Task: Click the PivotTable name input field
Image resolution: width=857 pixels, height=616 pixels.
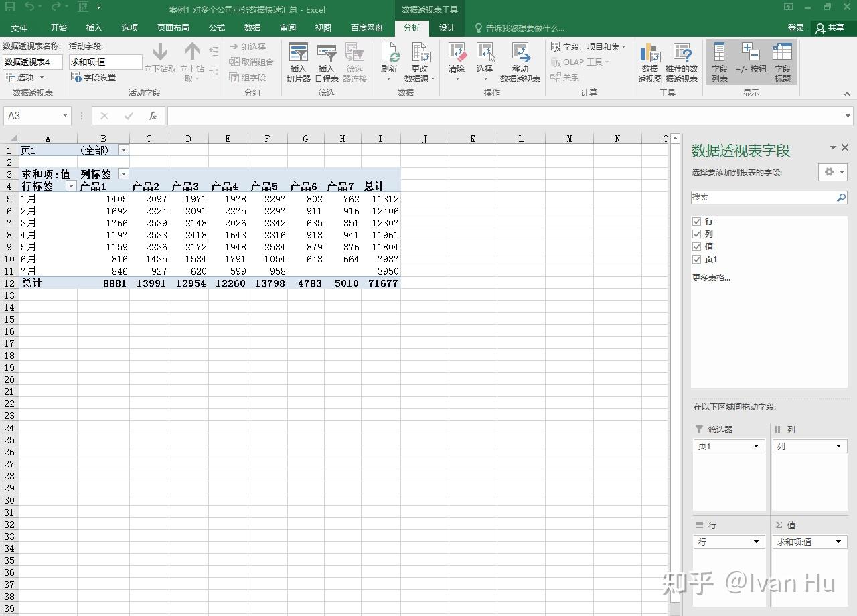Action: click(33, 62)
